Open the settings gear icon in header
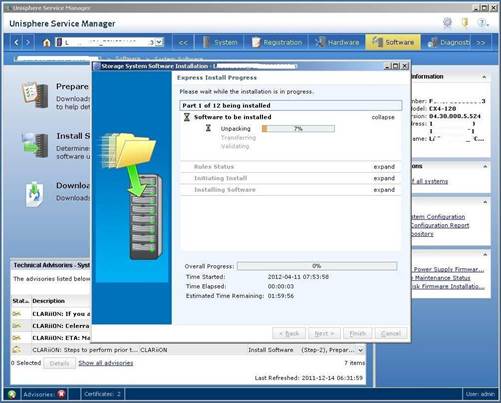Image resolution: width=501 pixels, height=403 pixels. tap(447, 23)
